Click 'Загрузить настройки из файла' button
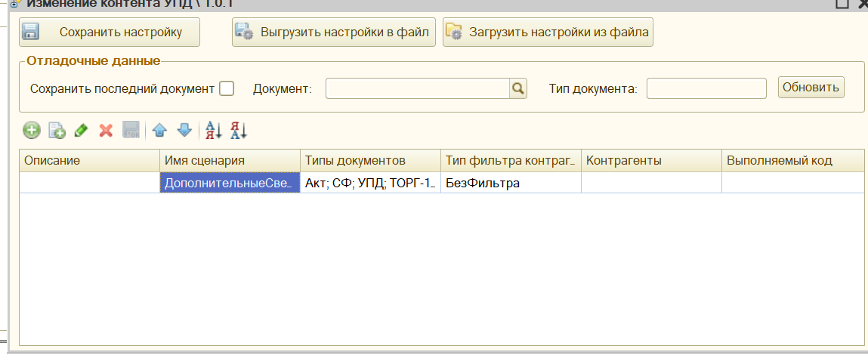Image resolution: width=868 pixels, height=361 pixels. click(548, 32)
